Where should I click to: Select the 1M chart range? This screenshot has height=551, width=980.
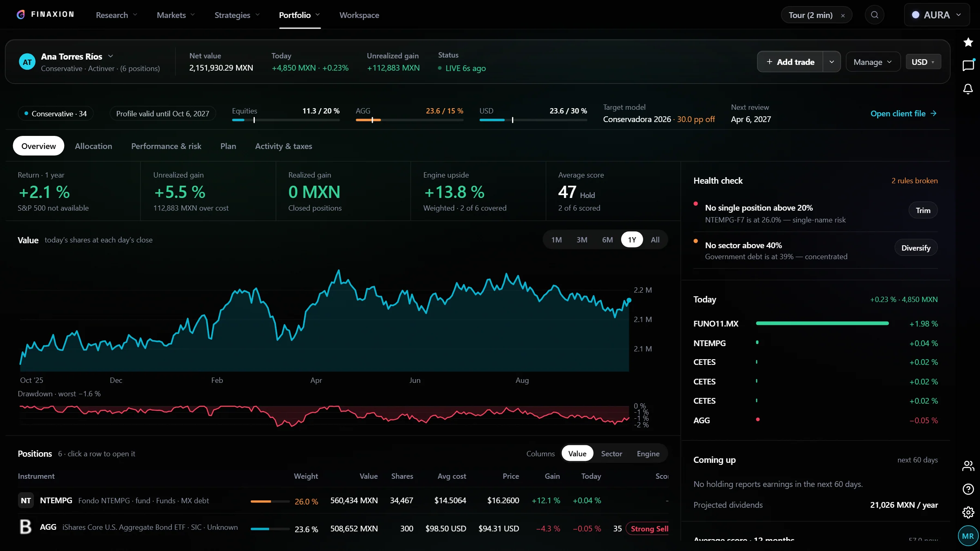pos(556,240)
